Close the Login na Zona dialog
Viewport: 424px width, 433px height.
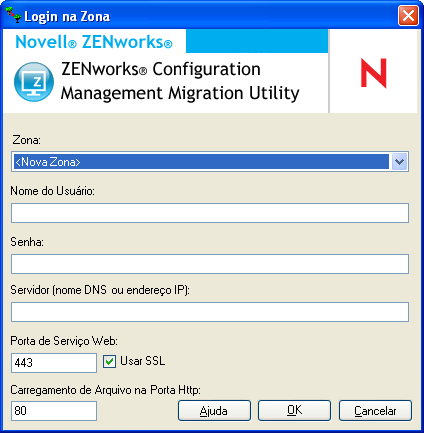[x=408, y=16]
